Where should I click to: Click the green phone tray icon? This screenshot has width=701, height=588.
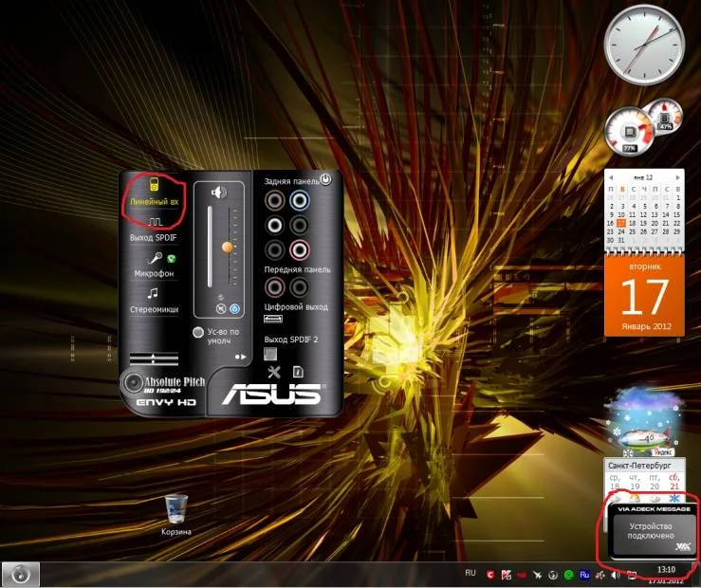pos(568,575)
